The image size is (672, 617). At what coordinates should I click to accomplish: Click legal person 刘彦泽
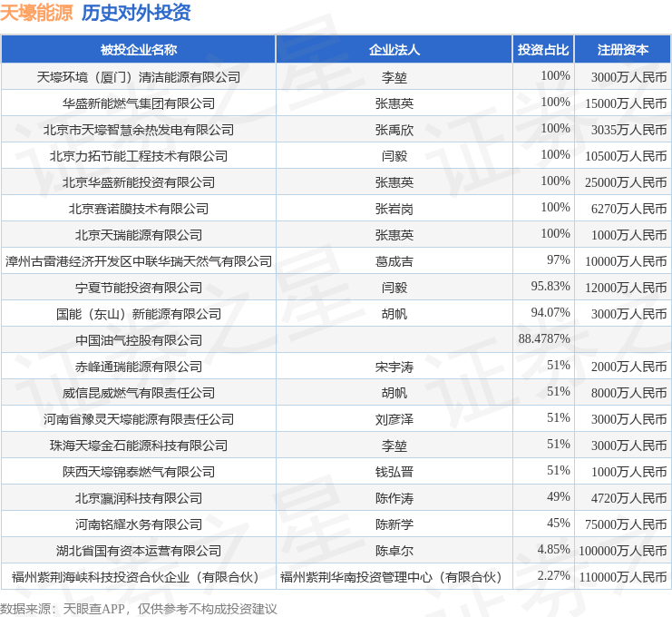coord(394,419)
